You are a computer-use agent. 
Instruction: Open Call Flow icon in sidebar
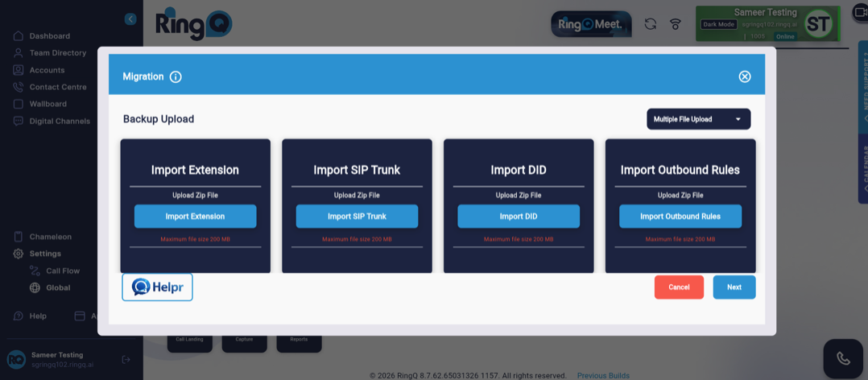[x=35, y=271]
